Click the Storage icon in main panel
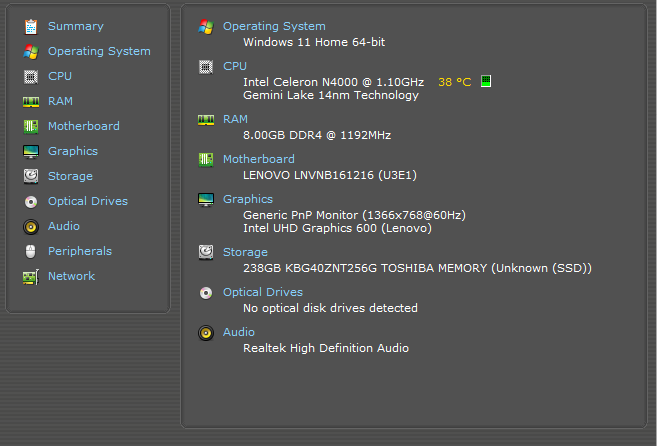The image size is (658, 446). point(206,252)
